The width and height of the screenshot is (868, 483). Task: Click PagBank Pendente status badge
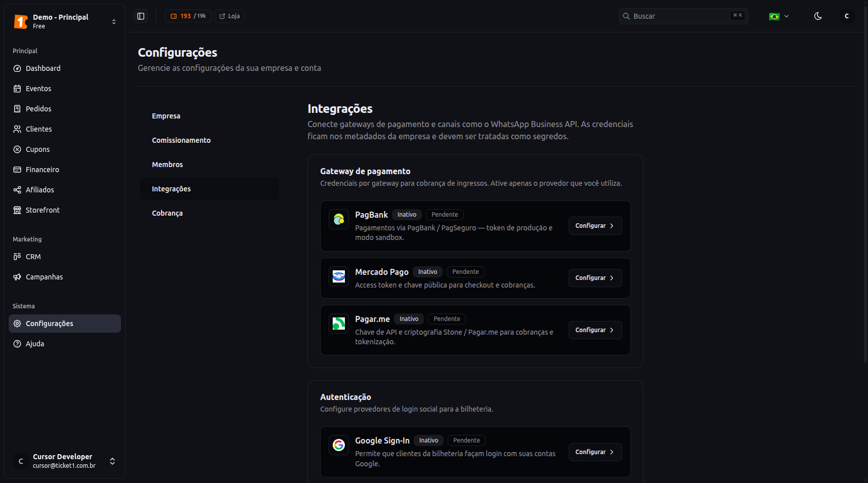pos(445,215)
